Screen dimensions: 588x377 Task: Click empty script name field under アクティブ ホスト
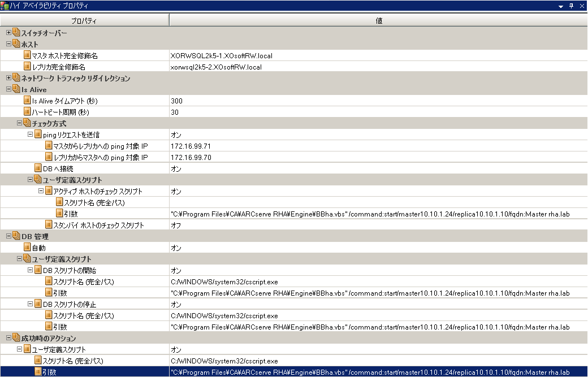click(x=378, y=202)
